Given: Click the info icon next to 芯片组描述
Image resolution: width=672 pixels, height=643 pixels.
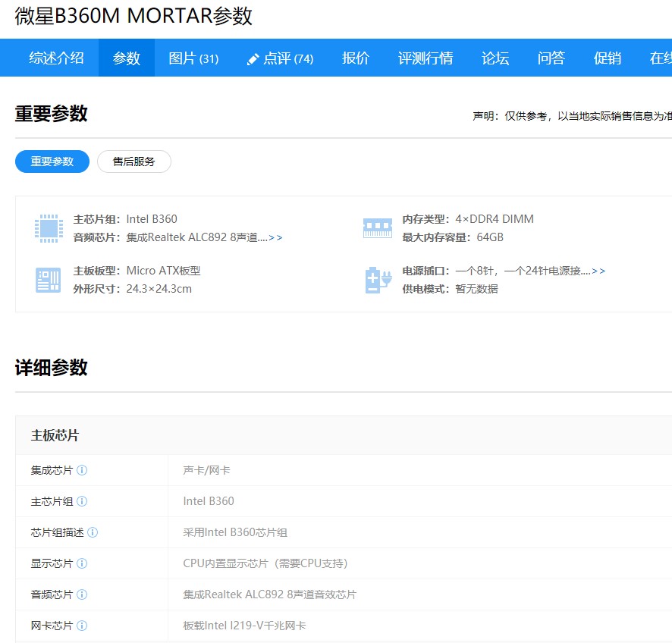Looking at the screenshot, I should (93, 532).
